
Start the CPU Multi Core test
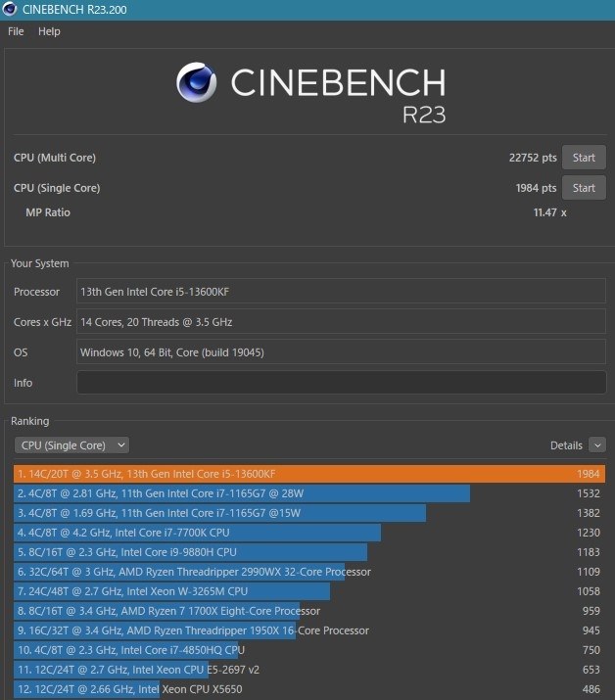click(584, 158)
